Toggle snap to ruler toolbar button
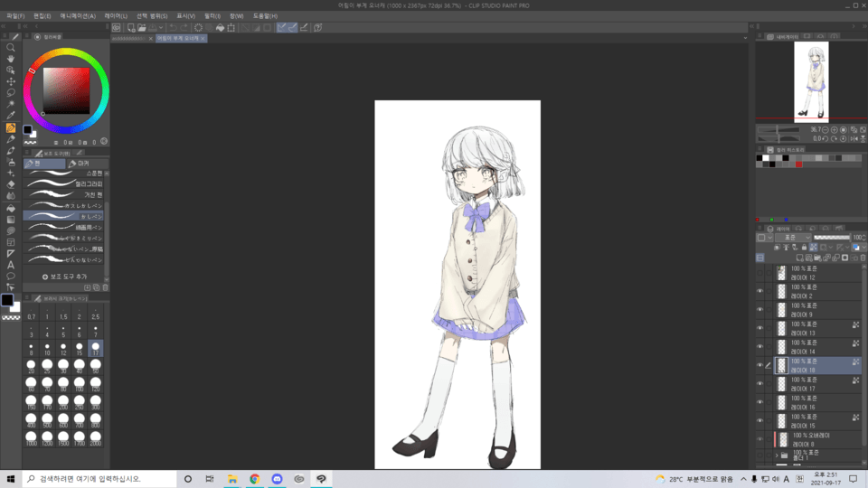868x488 pixels. [x=281, y=27]
